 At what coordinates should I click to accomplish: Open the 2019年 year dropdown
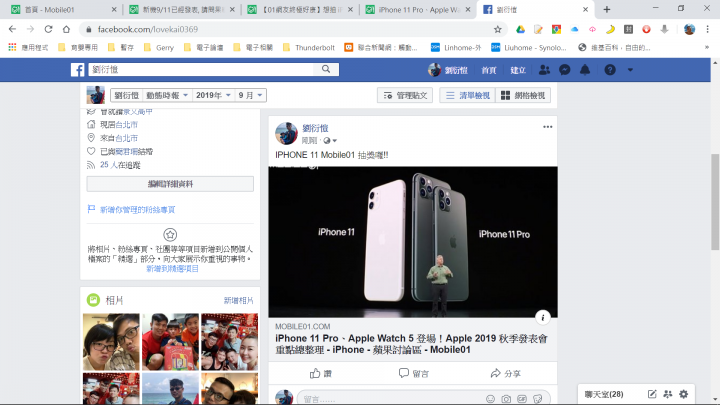tap(213, 95)
